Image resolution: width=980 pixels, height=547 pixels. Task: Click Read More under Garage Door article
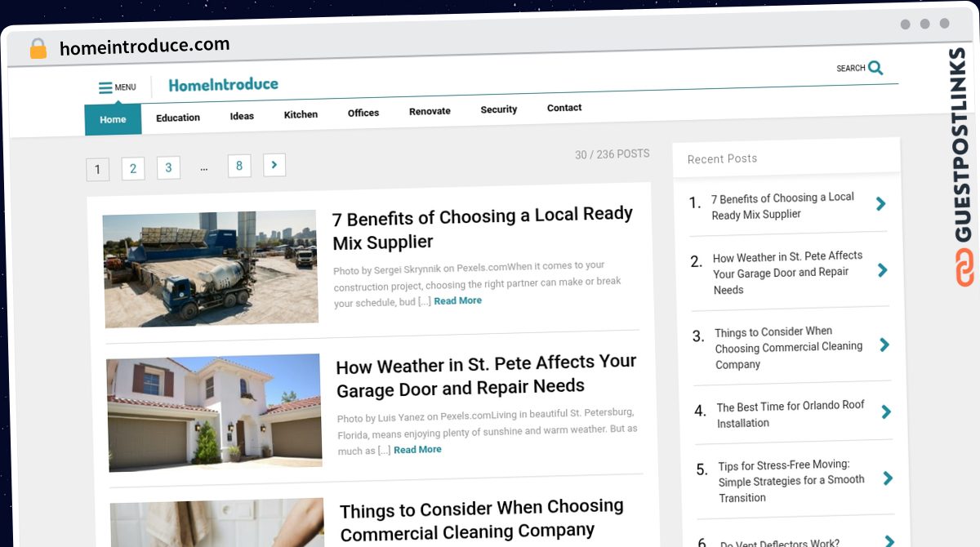pos(417,449)
